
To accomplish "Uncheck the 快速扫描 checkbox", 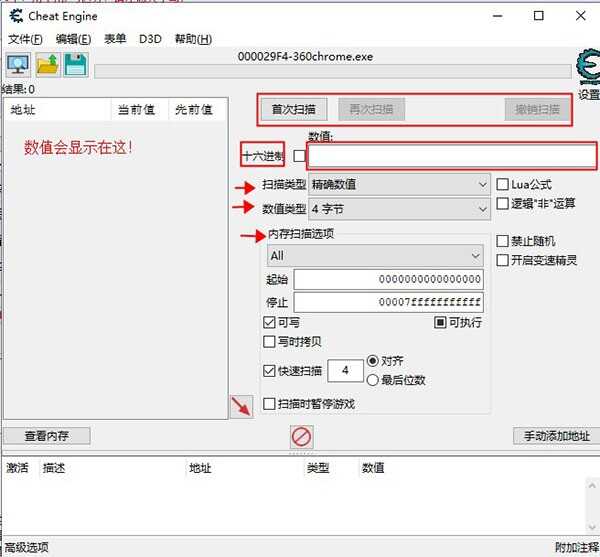I will tap(269, 371).
